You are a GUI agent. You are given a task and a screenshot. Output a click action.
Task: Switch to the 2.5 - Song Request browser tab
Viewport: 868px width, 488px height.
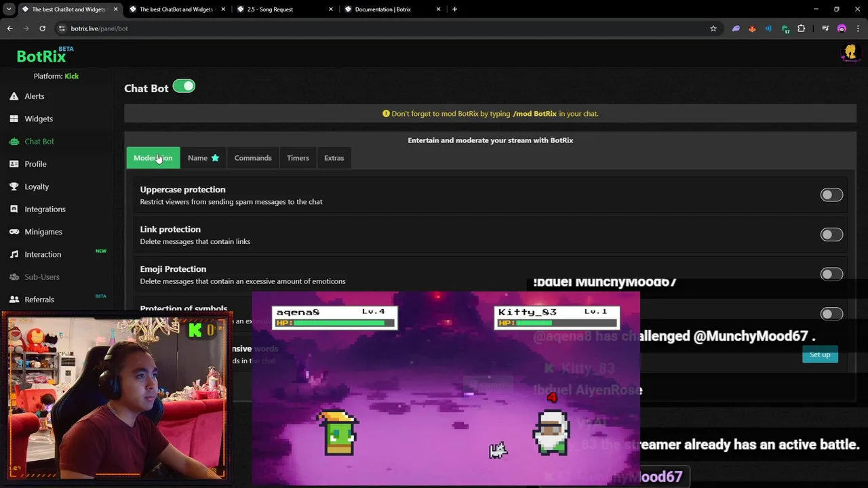285,9
